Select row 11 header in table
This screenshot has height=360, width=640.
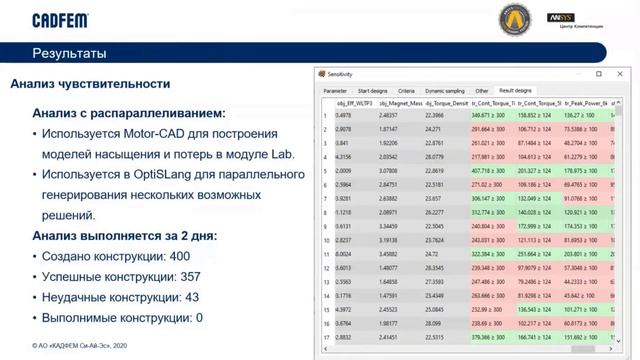tap(327, 254)
